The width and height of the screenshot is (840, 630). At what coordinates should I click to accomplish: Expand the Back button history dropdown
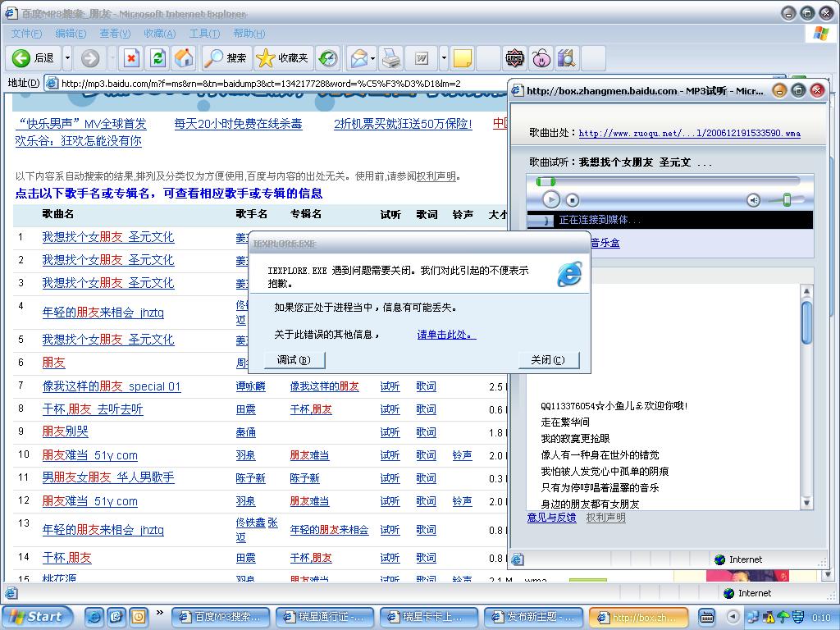pyautogui.click(x=67, y=58)
